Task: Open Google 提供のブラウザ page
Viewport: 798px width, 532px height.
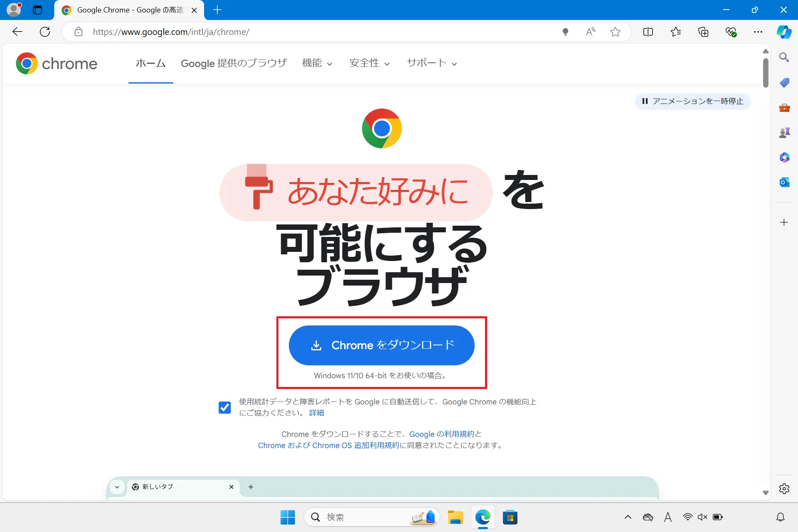Action: (x=234, y=63)
